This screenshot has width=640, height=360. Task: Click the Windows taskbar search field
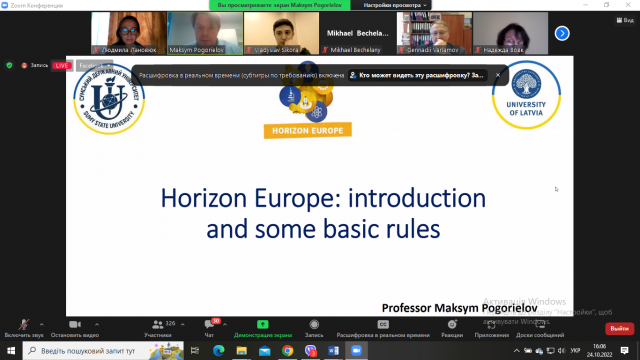pyautogui.click(x=103, y=351)
